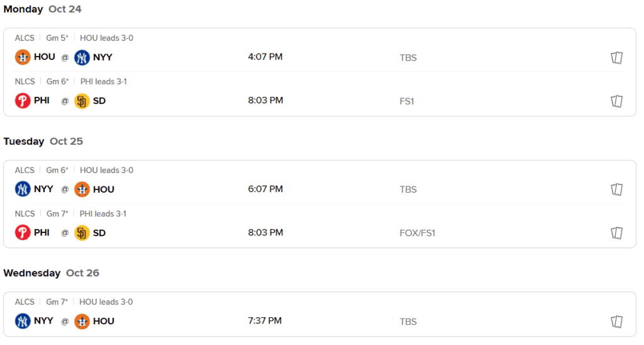This screenshot has height=345, width=644.
Task: Click the Yankees logo in Tuesday's ALCS game
Action: pos(23,189)
